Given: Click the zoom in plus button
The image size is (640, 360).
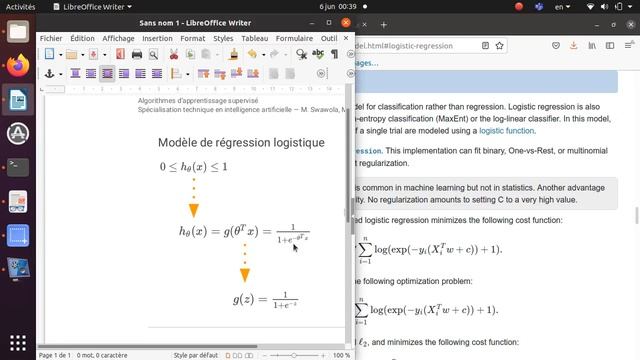Looking at the screenshot, I should (323, 356).
